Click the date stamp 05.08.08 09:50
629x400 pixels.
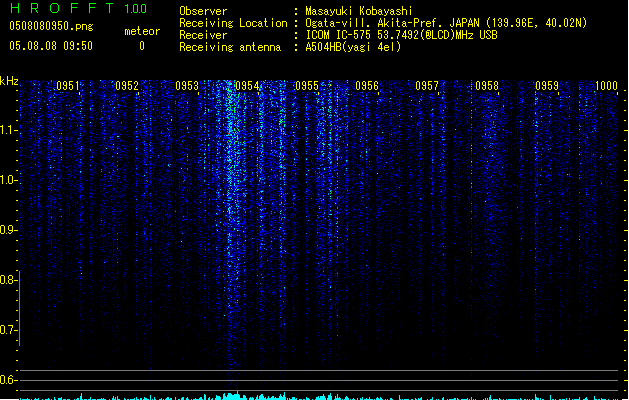pyautogui.click(x=51, y=46)
